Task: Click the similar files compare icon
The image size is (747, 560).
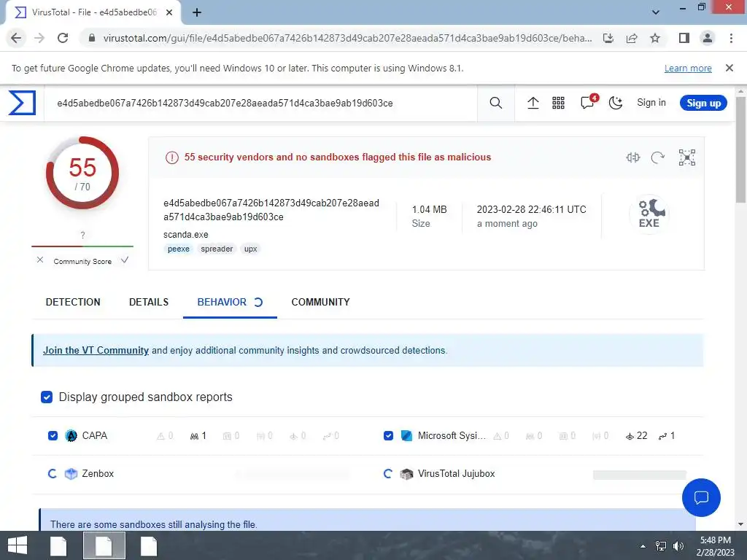Action: (x=632, y=157)
